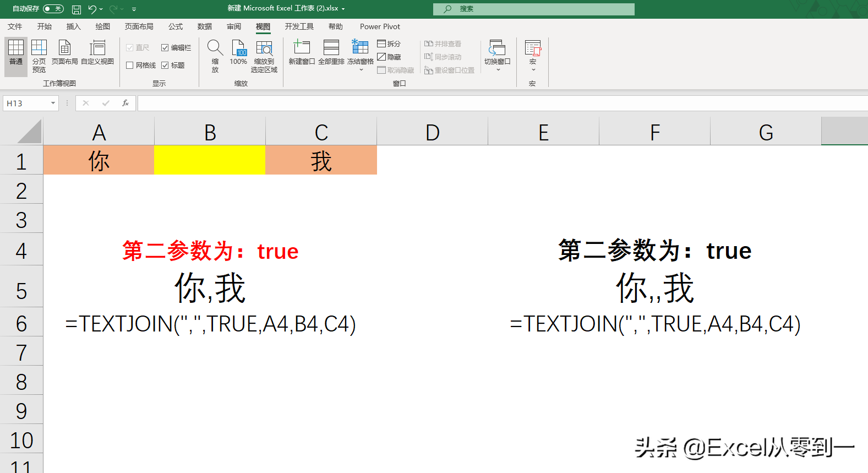Select row 2 header
This screenshot has height=473, width=868.
point(21,191)
